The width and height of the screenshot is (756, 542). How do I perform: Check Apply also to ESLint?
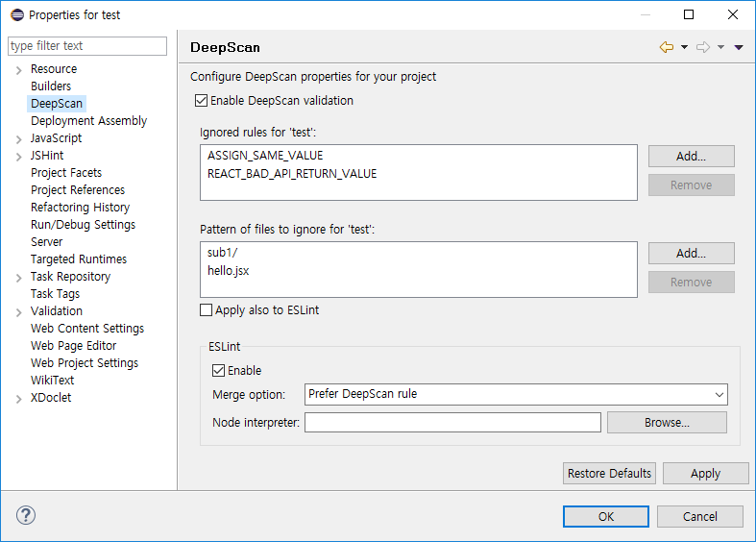(x=206, y=310)
